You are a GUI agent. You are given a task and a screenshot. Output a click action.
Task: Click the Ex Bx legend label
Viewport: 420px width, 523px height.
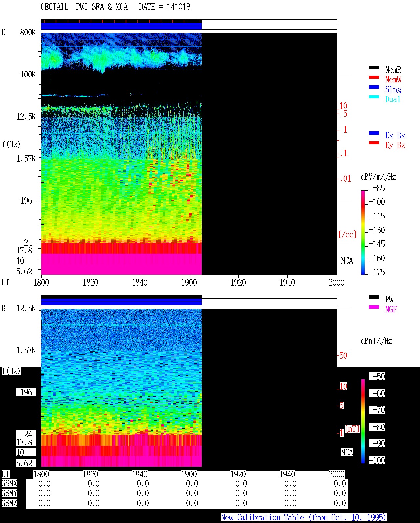[395, 135]
